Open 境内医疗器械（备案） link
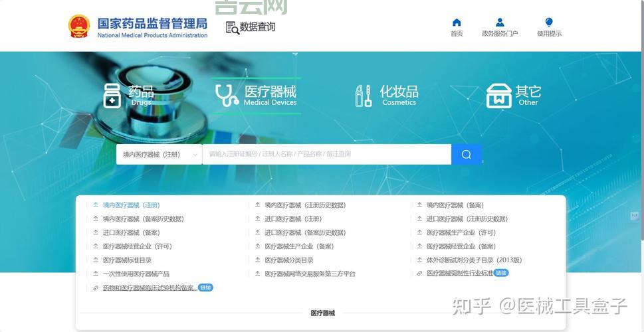 coord(455,205)
